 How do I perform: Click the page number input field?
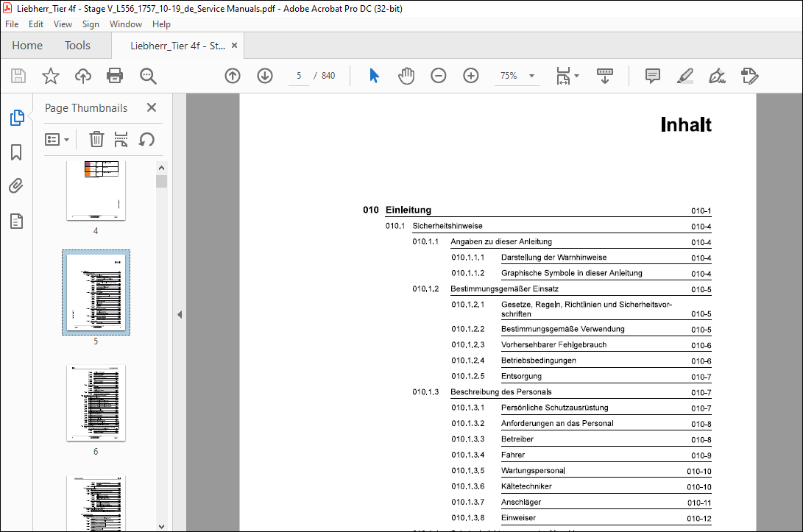coord(299,76)
